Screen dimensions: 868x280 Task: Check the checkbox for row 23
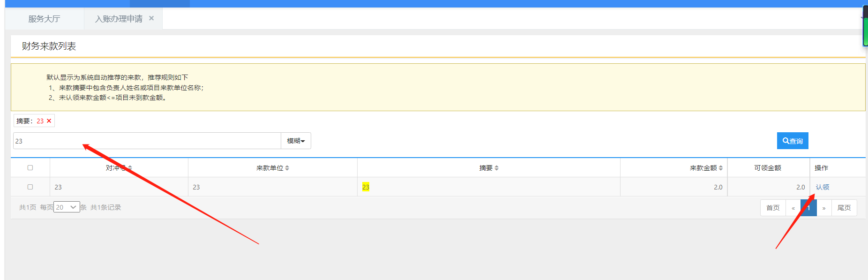click(30, 187)
